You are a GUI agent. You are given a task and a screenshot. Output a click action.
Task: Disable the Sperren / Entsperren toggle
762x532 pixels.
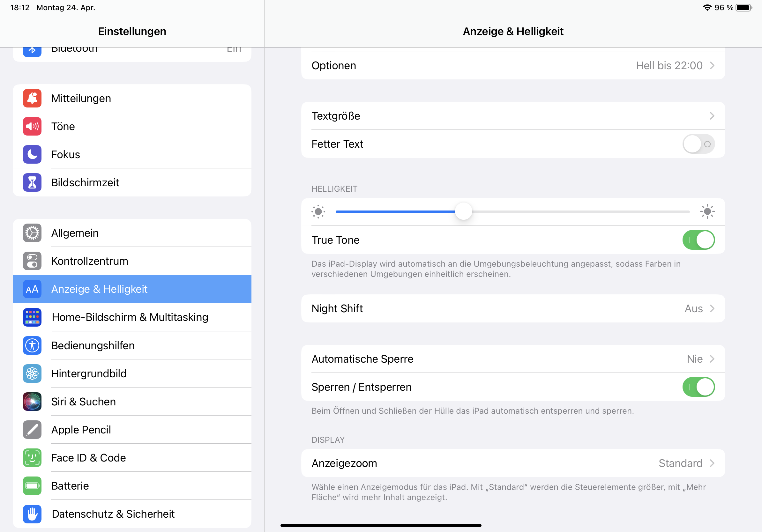(x=698, y=387)
